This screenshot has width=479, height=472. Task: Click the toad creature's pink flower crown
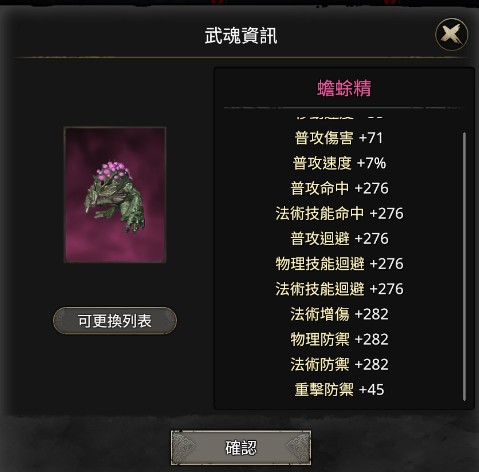112,170
